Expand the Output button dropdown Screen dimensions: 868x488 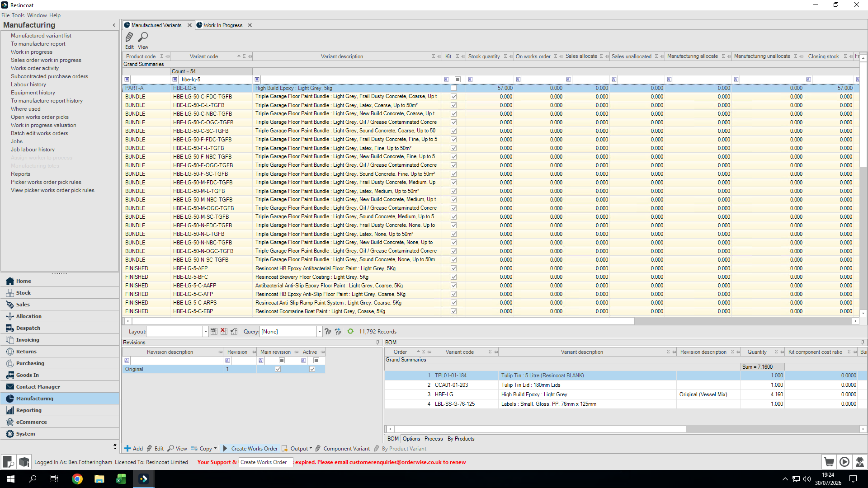(x=311, y=449)
